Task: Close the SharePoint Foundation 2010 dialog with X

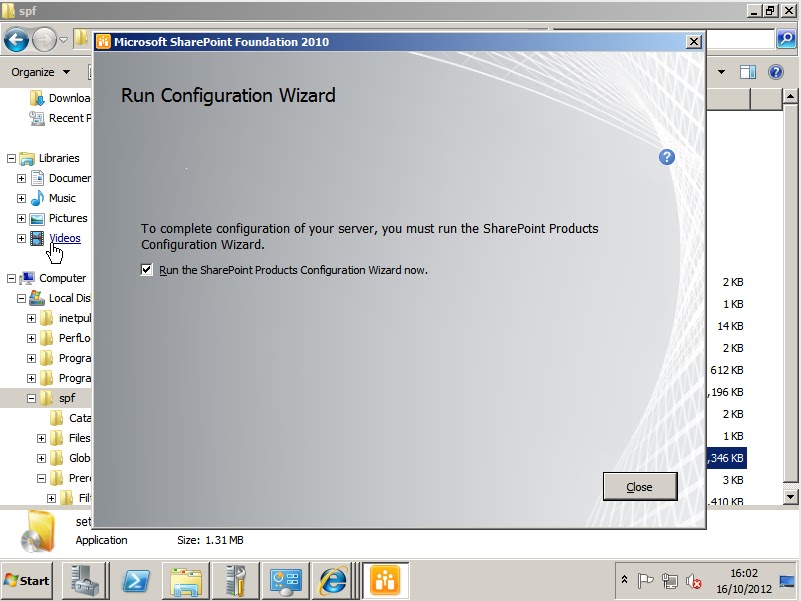Action: coord(693,41)
